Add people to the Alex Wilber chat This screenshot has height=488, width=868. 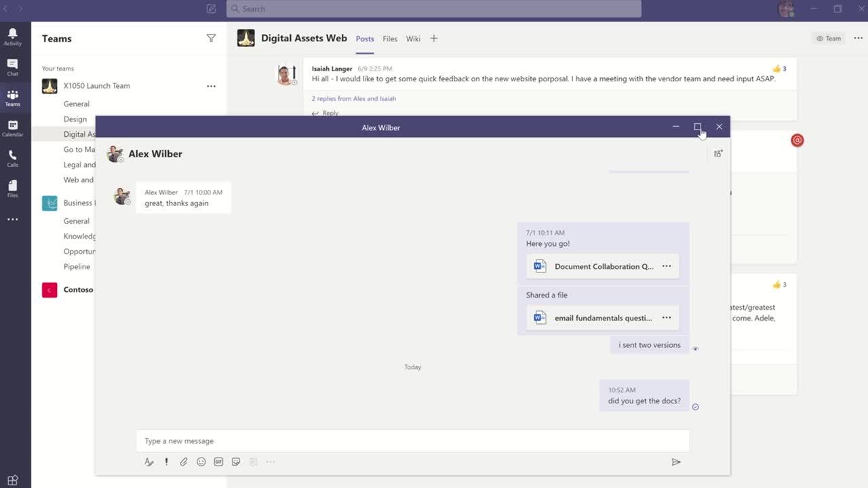click(718, 154)
